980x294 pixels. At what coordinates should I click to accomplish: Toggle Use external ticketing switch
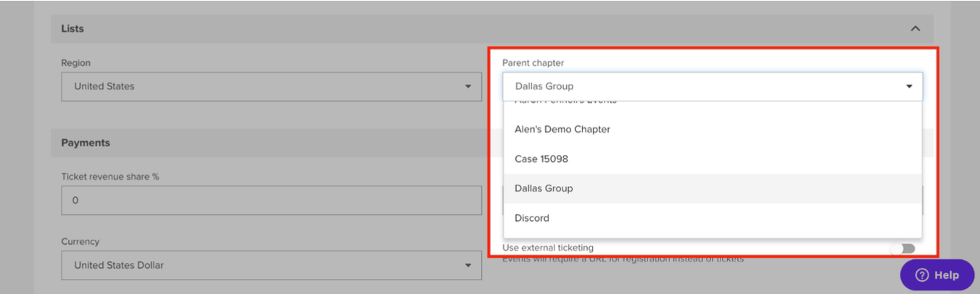coord(903,248)
